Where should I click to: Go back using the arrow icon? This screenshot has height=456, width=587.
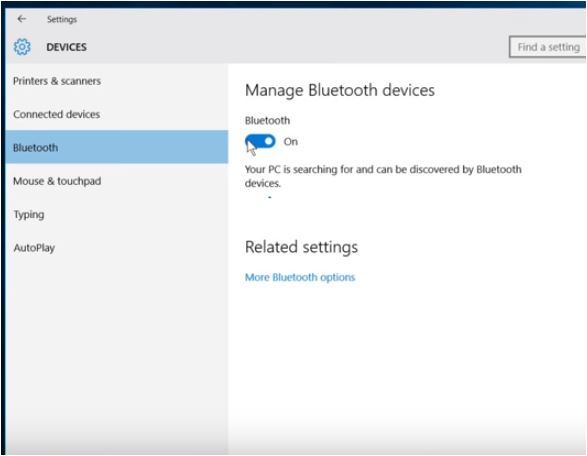pyautogui.click(x=22, y=19)
